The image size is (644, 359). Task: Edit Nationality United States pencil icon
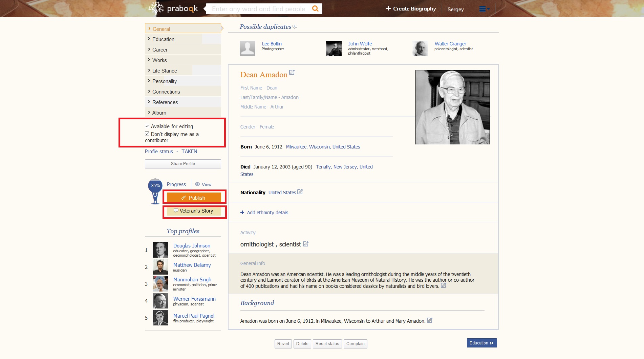tap(300, 192)
